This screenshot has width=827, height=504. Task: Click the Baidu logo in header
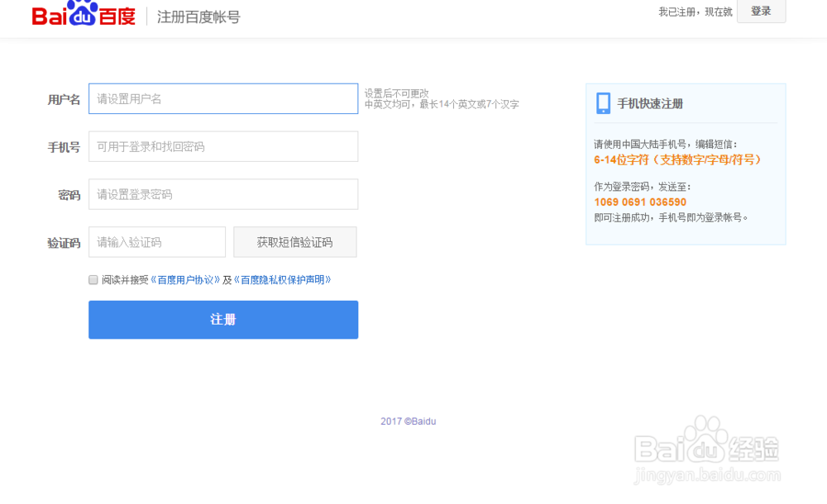point(84,14)
